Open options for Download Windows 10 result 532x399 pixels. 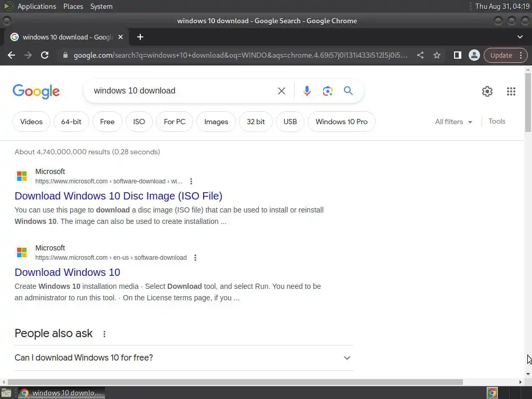point(195,258)
